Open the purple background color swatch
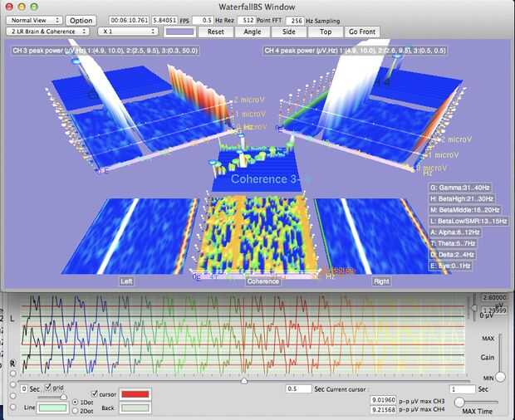The image size is (515, 420). pos(179,32)
